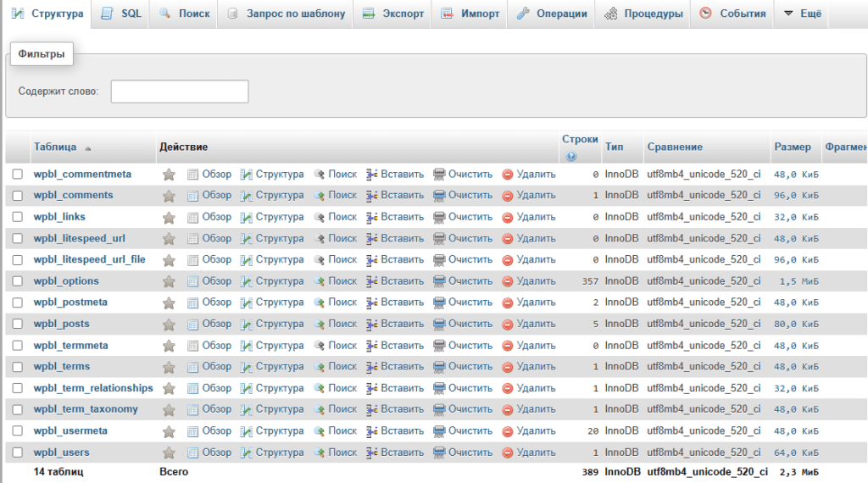Viewport: 868px width, 483px height.
Task: Select the wpbl_terms checkbox
Action: pos(18,367)
